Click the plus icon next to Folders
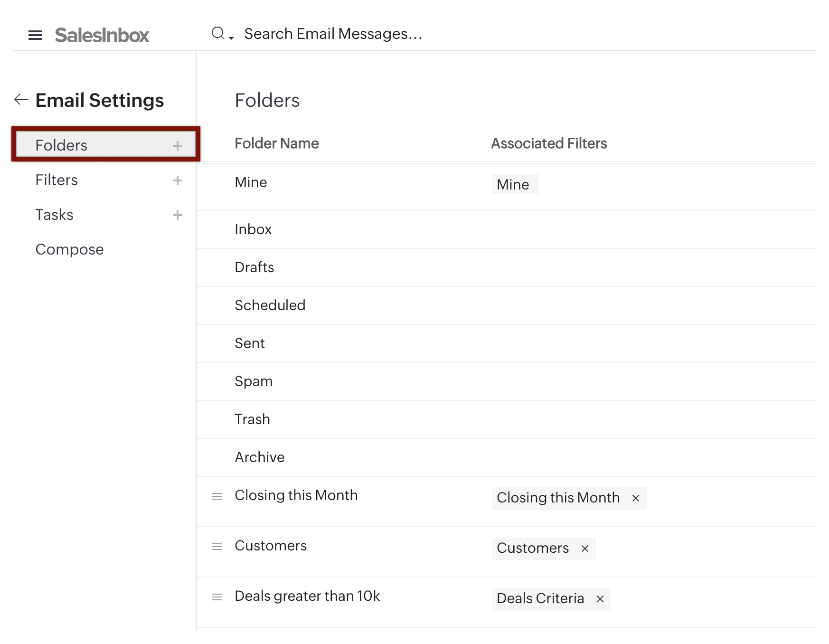 tap(177, 146)
